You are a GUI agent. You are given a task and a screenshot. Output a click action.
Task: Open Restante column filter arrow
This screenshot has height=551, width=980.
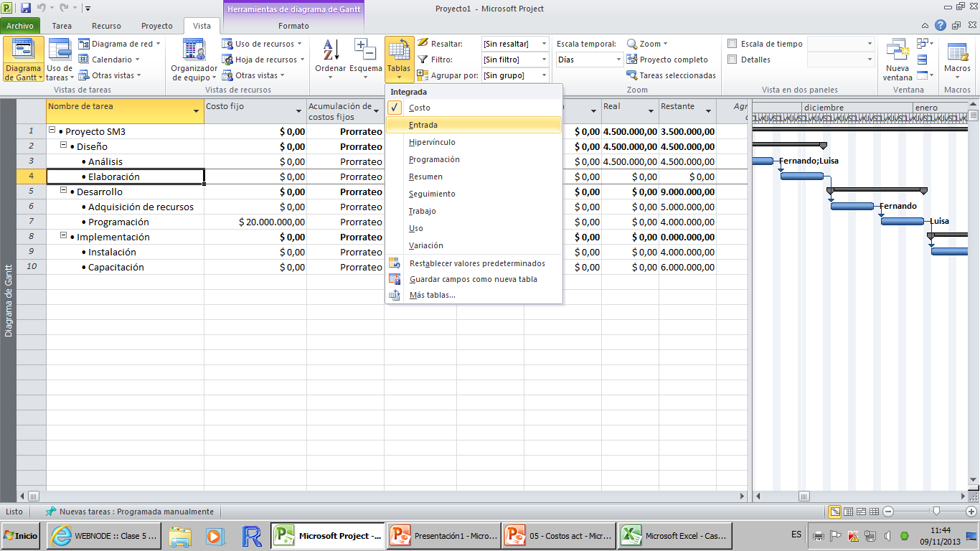(x=708, y=111)
